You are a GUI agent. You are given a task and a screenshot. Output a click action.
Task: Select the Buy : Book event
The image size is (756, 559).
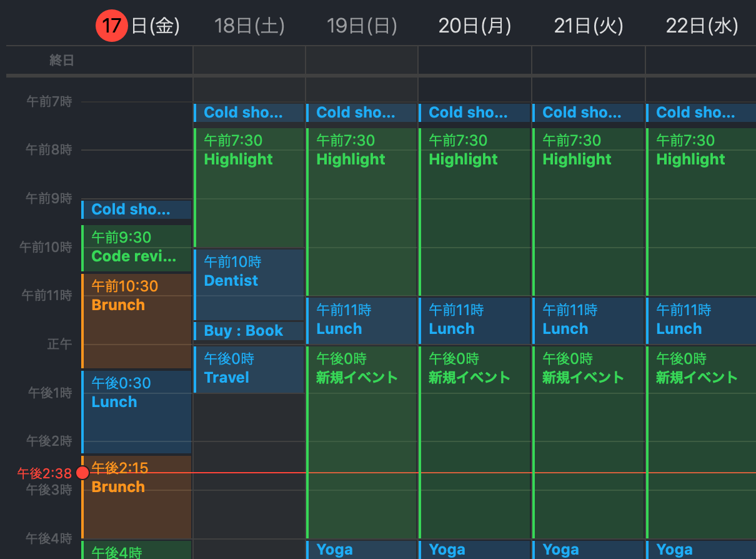tap(249, 331)
